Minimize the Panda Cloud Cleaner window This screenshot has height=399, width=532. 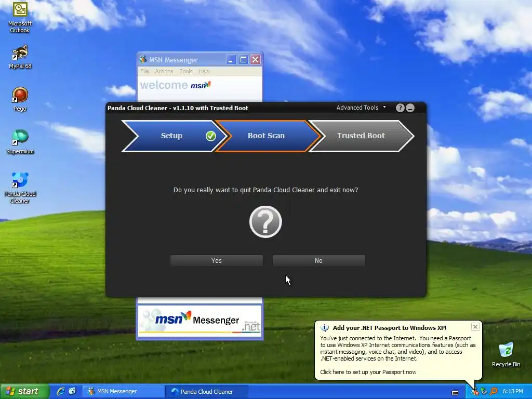(410, 108)
